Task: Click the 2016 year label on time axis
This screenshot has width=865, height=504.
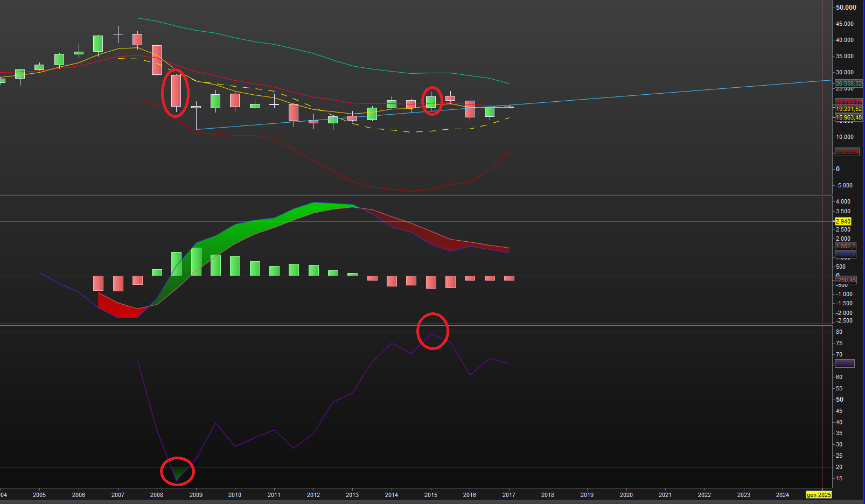Action: [x=470, y=495]
